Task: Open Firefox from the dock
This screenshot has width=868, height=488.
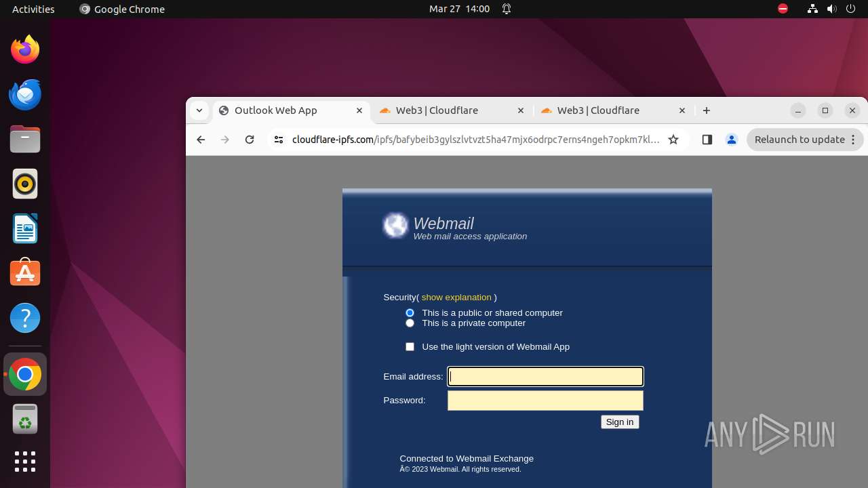Action: (25, 49)
